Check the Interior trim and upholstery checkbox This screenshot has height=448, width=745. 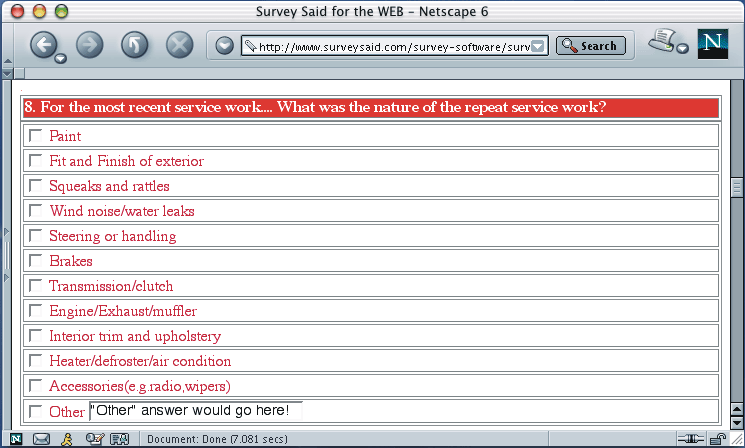[36, 335]
